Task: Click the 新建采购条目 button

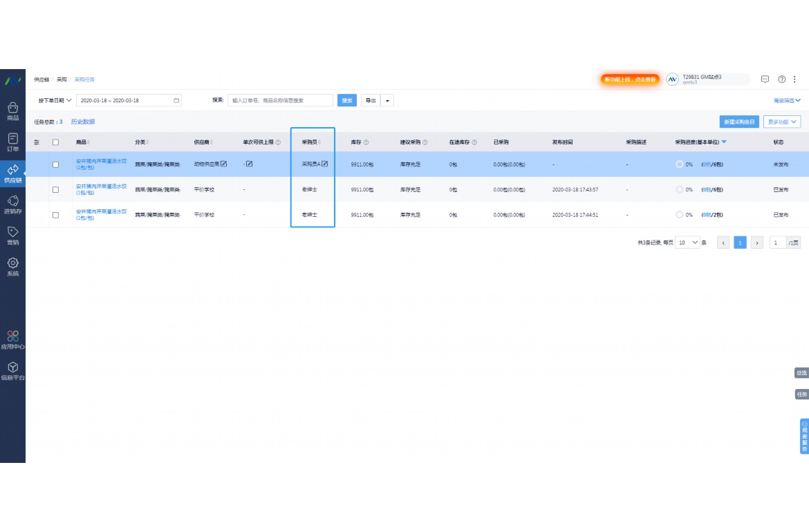Action: (x=739, y=122)
